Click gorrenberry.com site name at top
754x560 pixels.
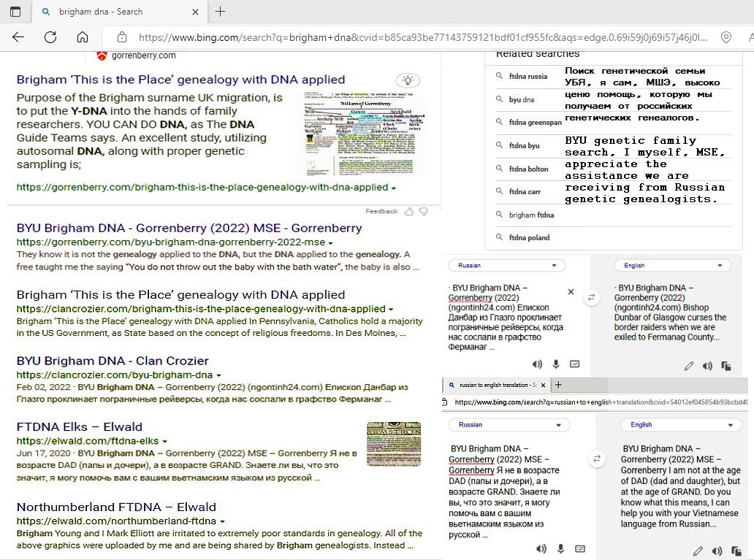tap(143, 55)
